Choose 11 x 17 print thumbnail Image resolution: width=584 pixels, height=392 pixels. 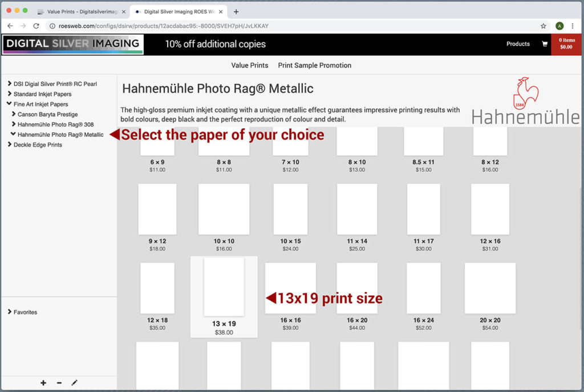[424, 209]
